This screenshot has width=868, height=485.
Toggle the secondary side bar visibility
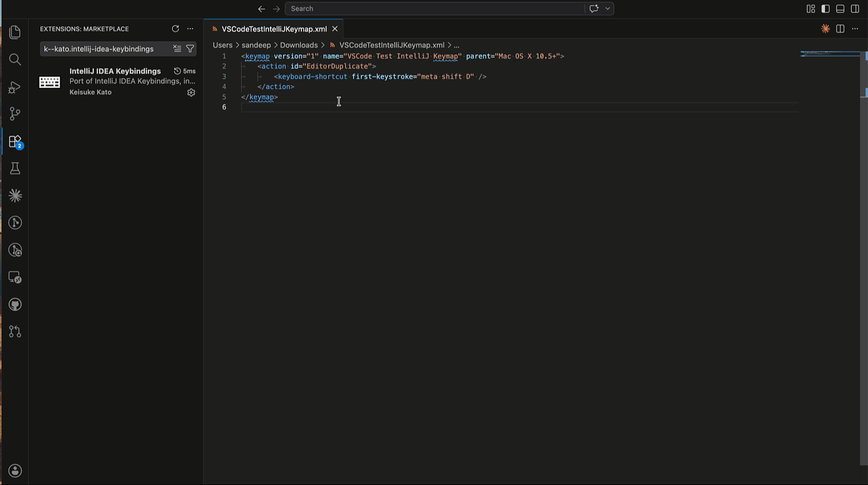tap(855, 9)
